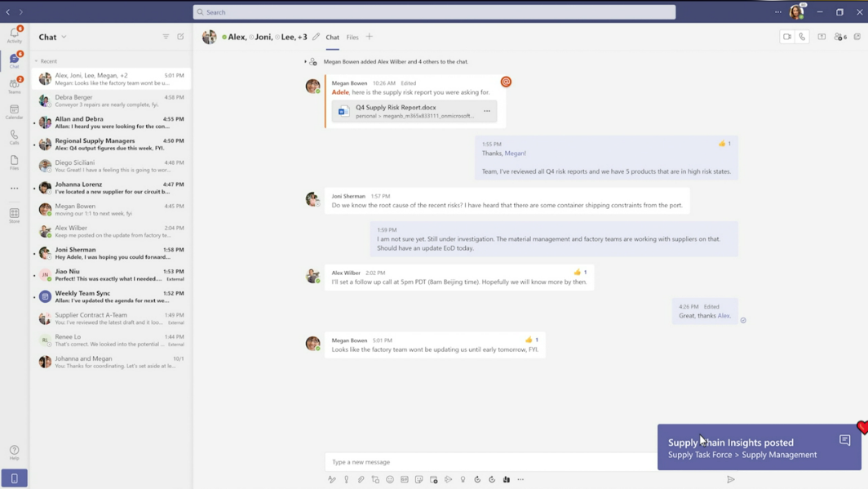Add a tab with the plus icon

(370, 37)
